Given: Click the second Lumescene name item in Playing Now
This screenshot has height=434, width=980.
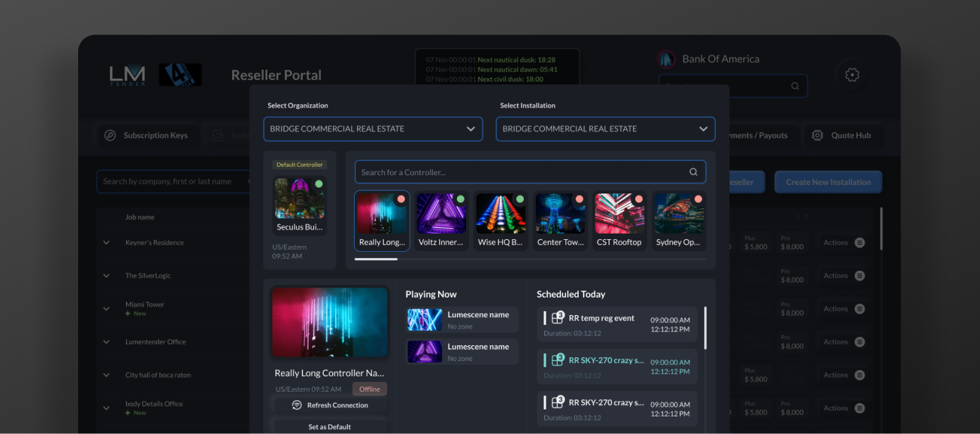Looking at the screenshot, I should click(x=463, y=352).
